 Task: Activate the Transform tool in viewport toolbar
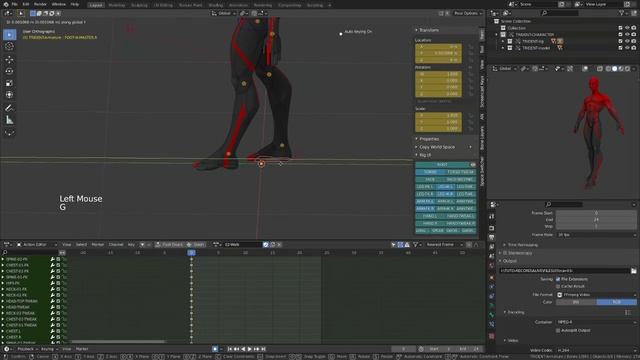[9, 95]
